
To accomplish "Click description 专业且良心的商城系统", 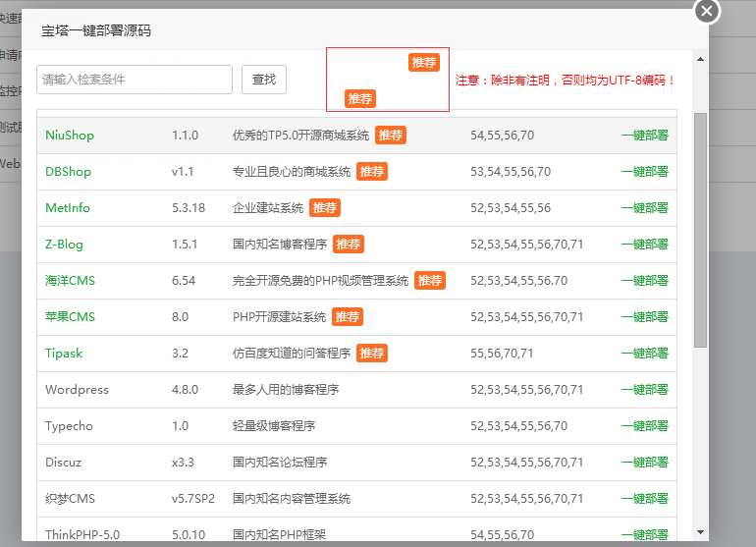I will point(292,172).
